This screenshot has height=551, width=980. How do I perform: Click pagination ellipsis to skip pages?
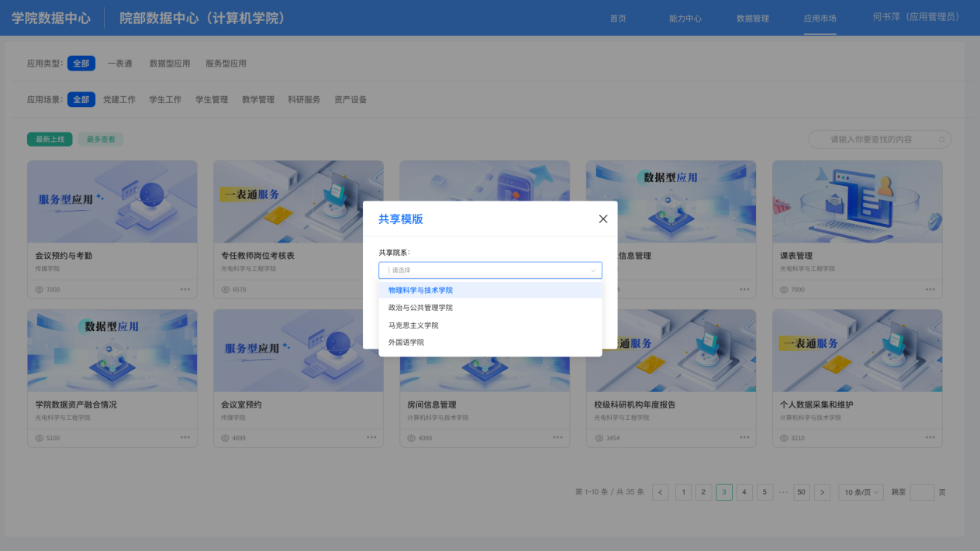pyautogui.click(x=783, y=492)
